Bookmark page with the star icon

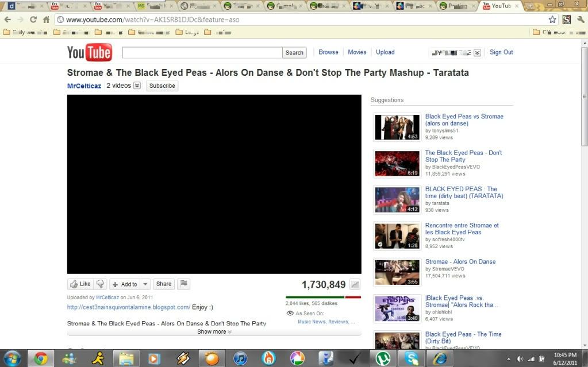click(x=552, y=20)
